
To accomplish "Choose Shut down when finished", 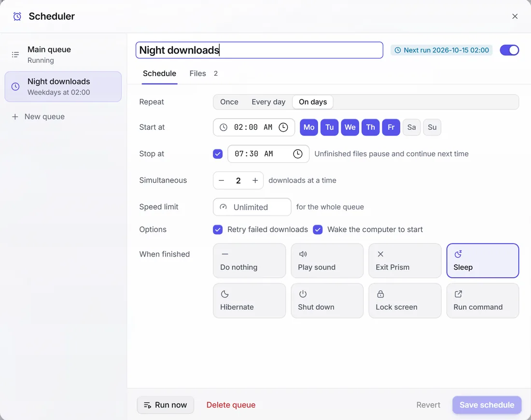I will (x=327, y=300).
